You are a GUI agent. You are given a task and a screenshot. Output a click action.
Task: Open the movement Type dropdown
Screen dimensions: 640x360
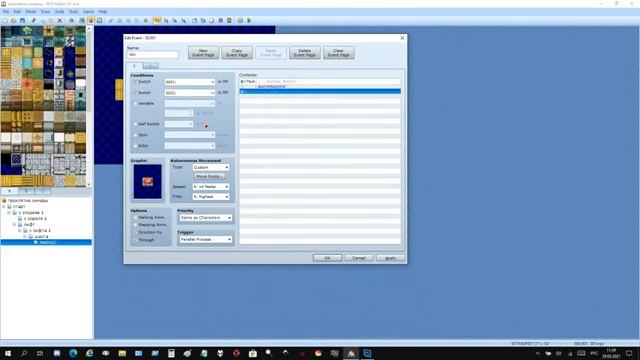(211, 167)
